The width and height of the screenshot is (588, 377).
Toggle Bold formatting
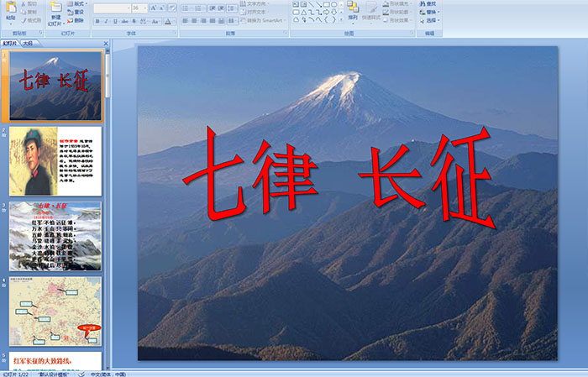[x=97, y=21]
